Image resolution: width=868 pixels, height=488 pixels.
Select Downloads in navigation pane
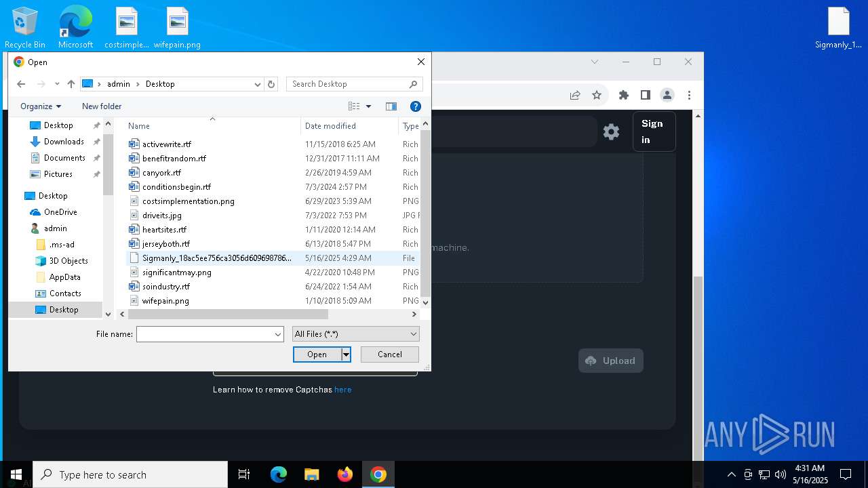[64, 142]
